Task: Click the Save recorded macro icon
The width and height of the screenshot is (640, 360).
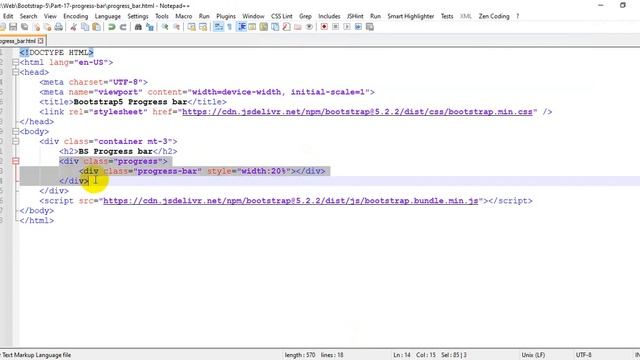Action: (370, 27)
